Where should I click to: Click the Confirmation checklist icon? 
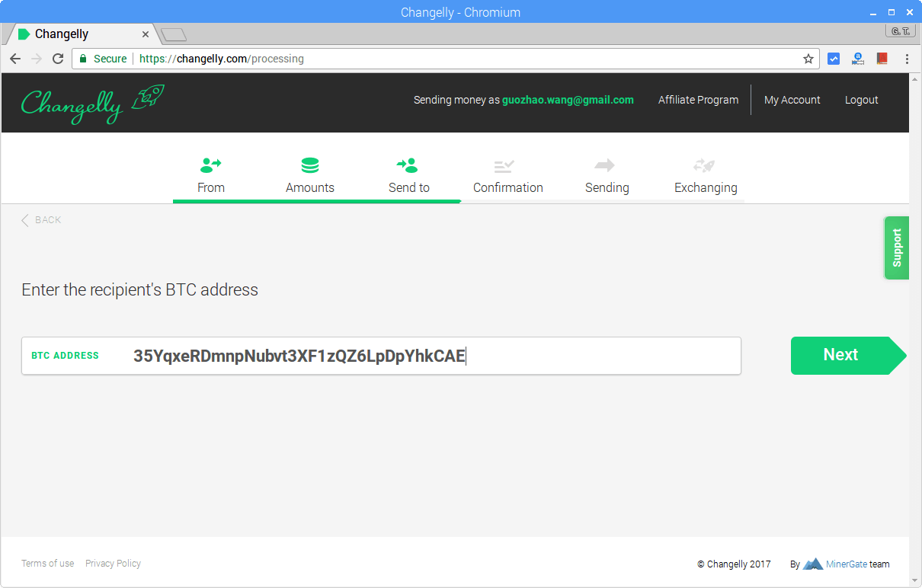(x=504, y=165)
